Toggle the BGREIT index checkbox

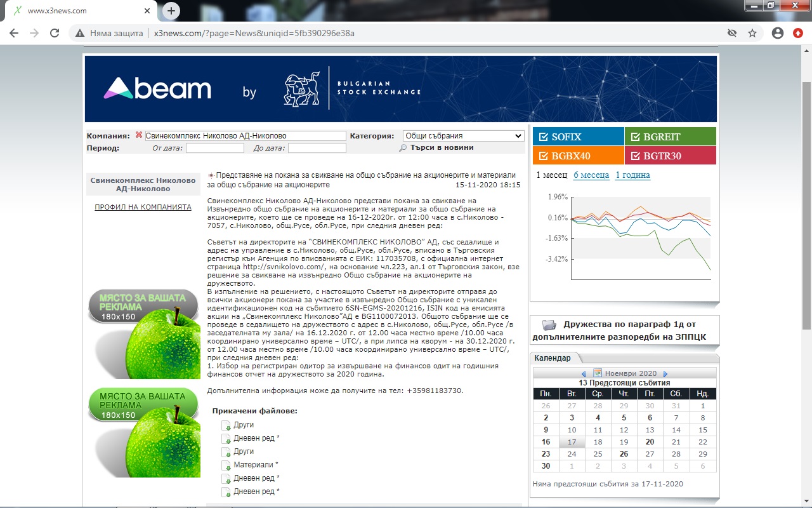click(635, 137)
